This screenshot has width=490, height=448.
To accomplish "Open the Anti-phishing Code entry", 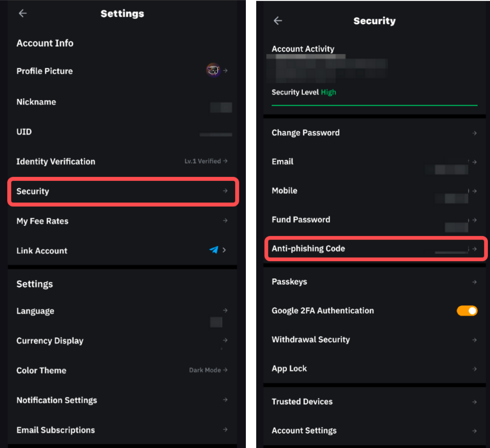I will tap(375, 249).
